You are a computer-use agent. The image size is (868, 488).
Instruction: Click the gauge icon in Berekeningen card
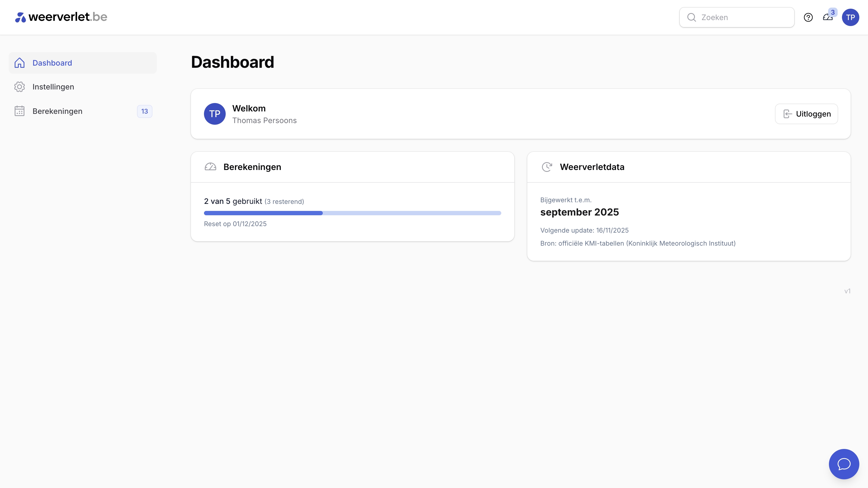coord(210,167)
